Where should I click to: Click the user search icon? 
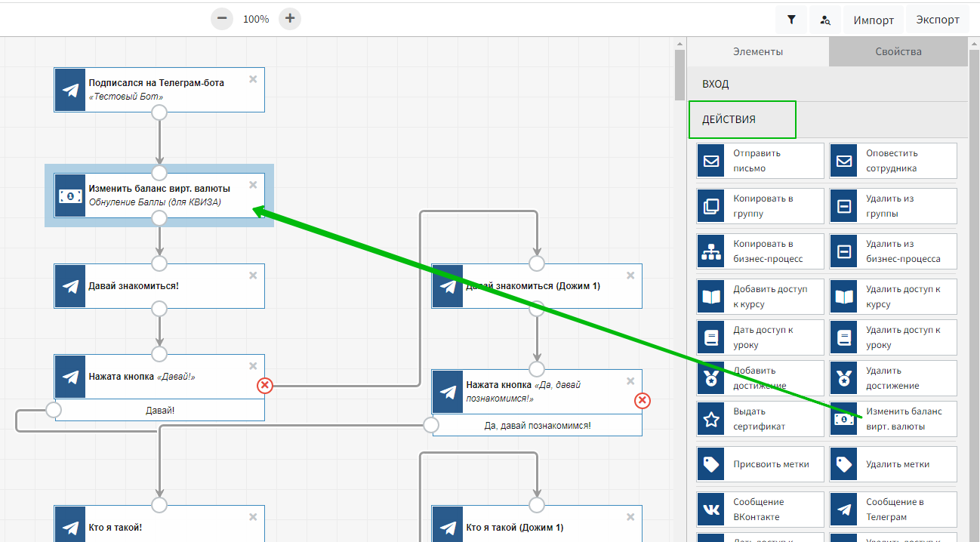(826, 20)
